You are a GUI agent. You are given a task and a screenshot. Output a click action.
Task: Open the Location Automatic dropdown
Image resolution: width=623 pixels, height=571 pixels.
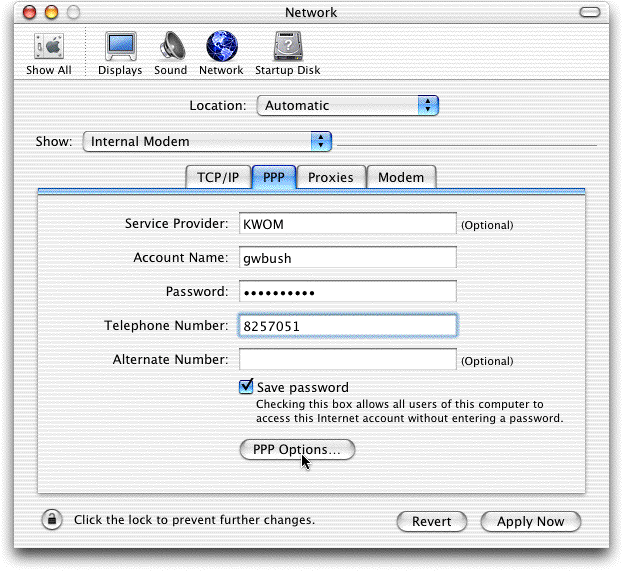tap(348, 106)
